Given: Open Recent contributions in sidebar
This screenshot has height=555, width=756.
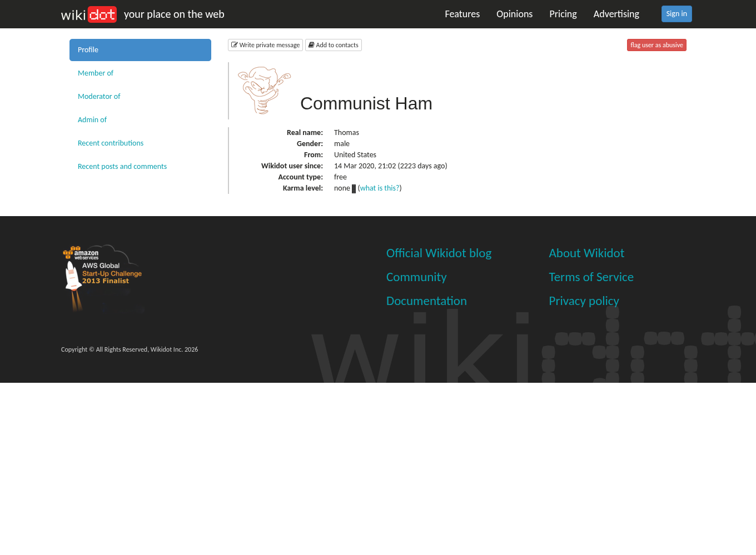Looking at the screenshot, I should coord(111,143).
